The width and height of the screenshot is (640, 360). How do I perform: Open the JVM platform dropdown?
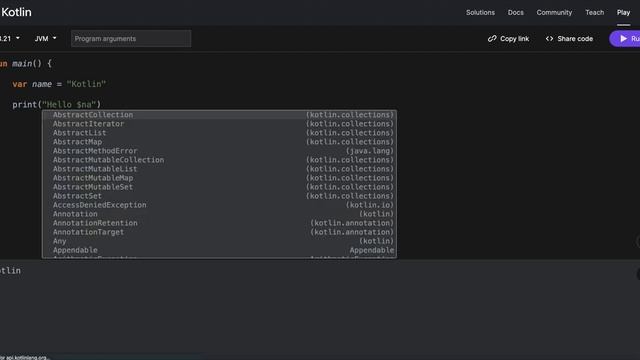pyautogui.click(x=45, y=38)
